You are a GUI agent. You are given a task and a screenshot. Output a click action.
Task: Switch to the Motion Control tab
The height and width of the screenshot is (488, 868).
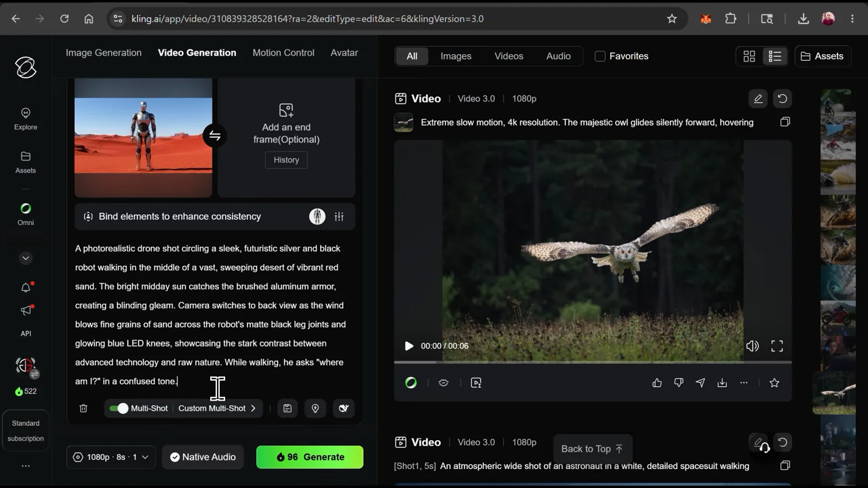pyautogui.click(x=283, y=53)
